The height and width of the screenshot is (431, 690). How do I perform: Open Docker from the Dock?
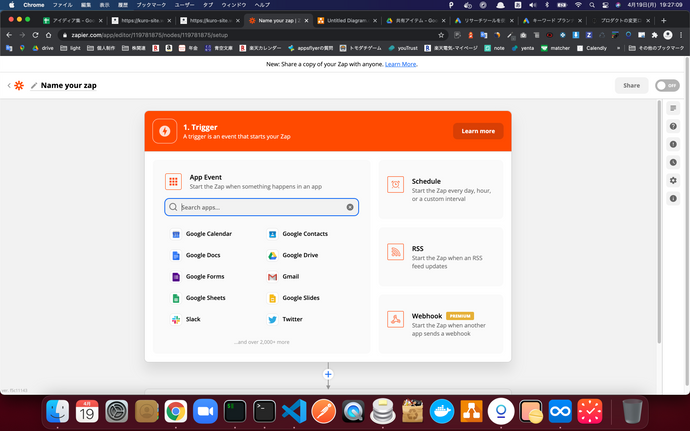[442, 411]
